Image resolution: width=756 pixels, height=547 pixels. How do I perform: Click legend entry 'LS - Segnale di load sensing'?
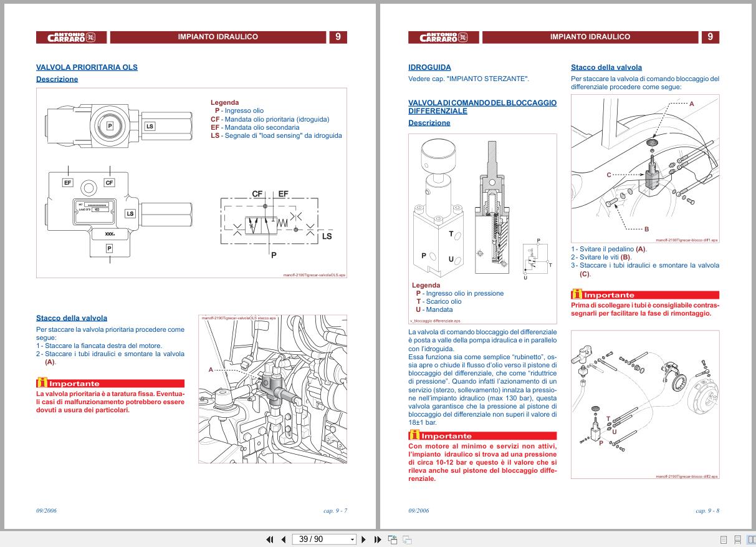coord(276,135)
